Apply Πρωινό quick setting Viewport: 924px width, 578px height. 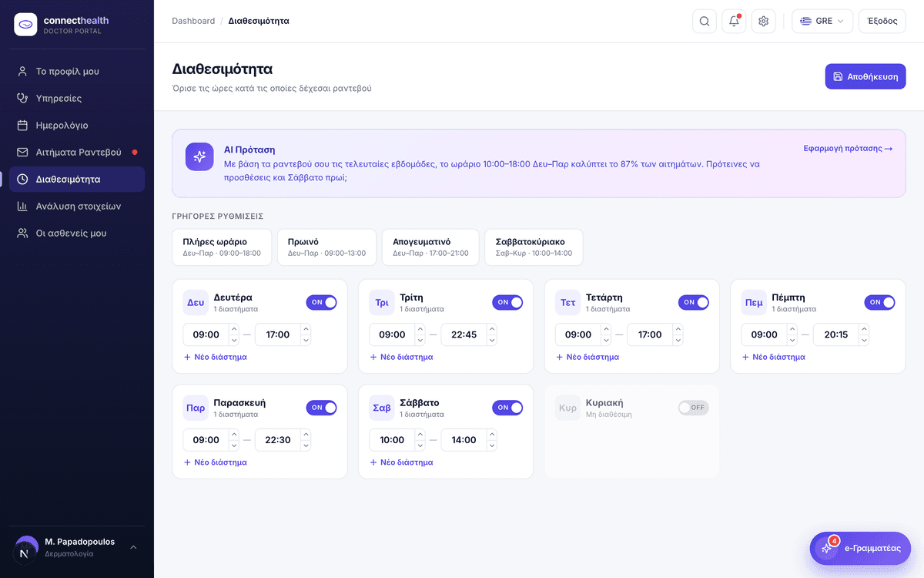tap(326, 247)
